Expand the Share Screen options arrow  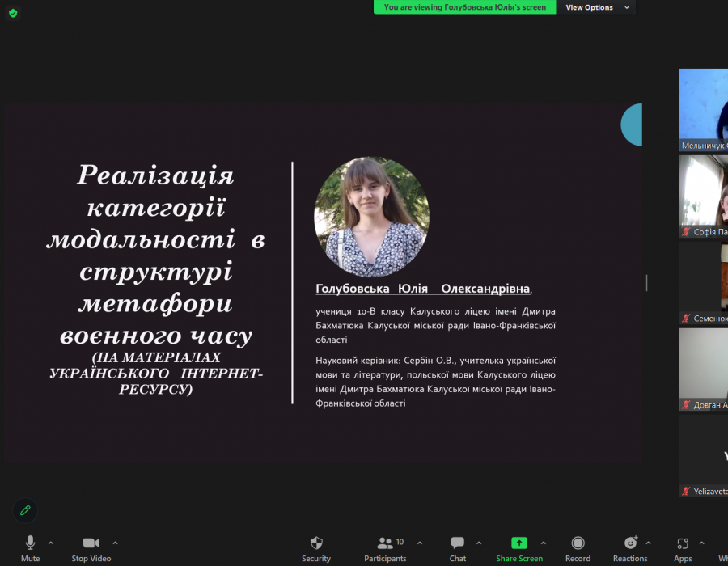(x=543, y=543)
